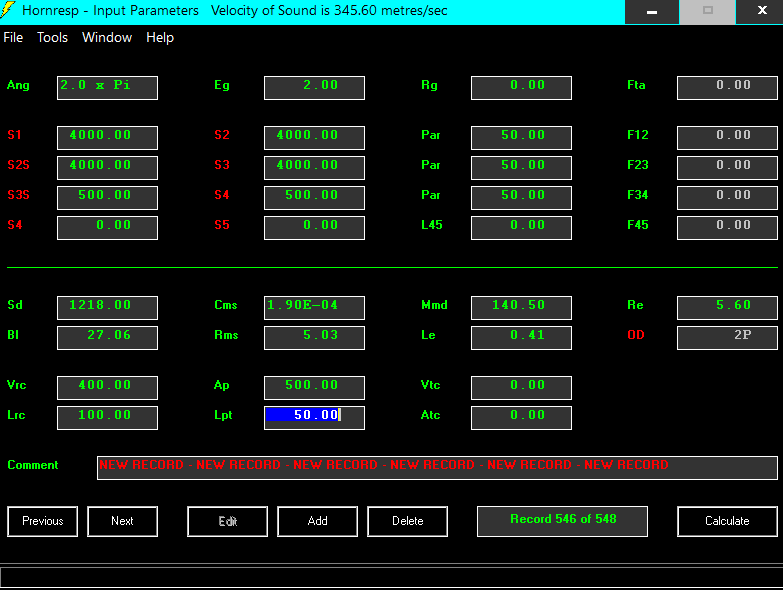
Task: Select the Bl input field
Action: point(107,337)
